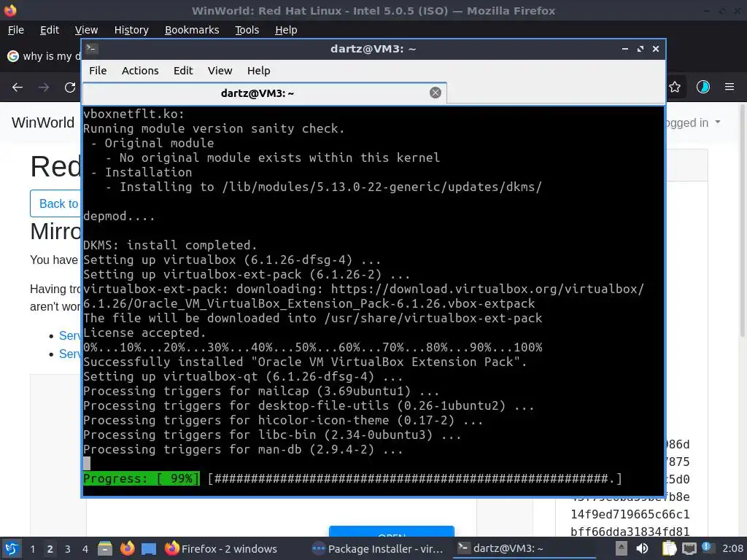Screen dimensions: 747x560
Task: Click the green 'Progress: [ 99%]' indicator
Action: [141, 478]
